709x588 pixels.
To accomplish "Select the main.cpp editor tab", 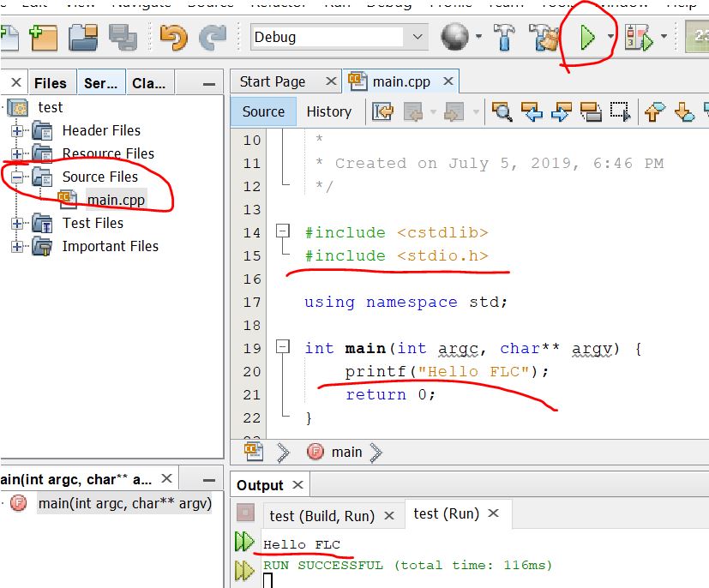I will click(x=401, y=81).
